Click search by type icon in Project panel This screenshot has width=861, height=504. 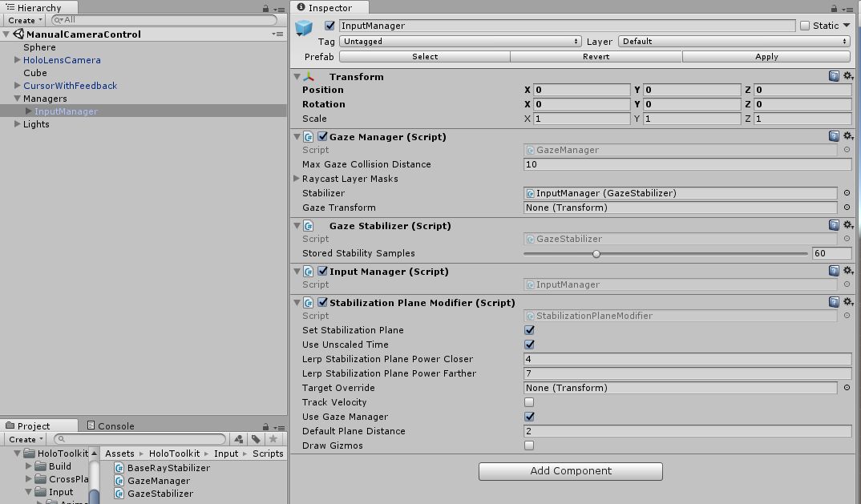point(239,439)
